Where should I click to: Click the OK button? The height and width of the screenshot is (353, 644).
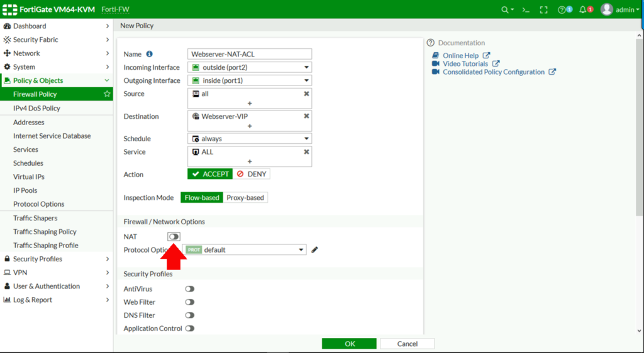[x=349, y=344]
